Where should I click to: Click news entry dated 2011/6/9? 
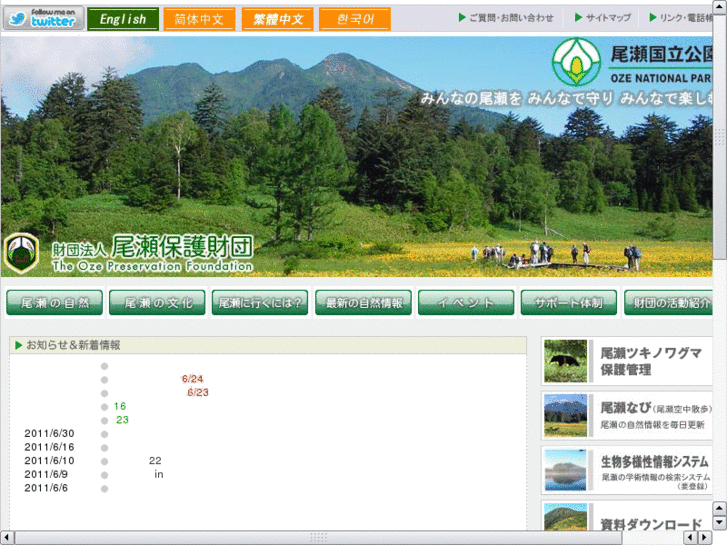point(46,474)
